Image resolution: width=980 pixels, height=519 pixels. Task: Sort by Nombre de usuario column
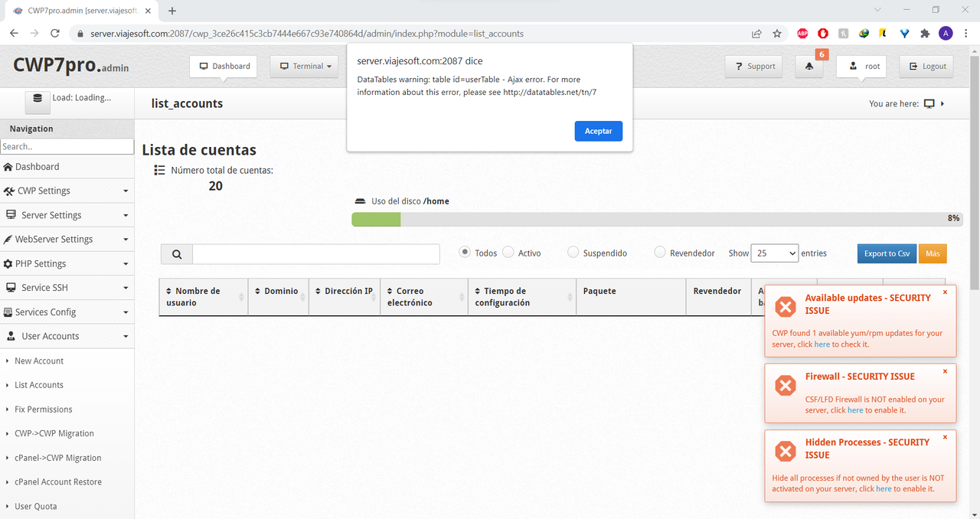(204, 296)
